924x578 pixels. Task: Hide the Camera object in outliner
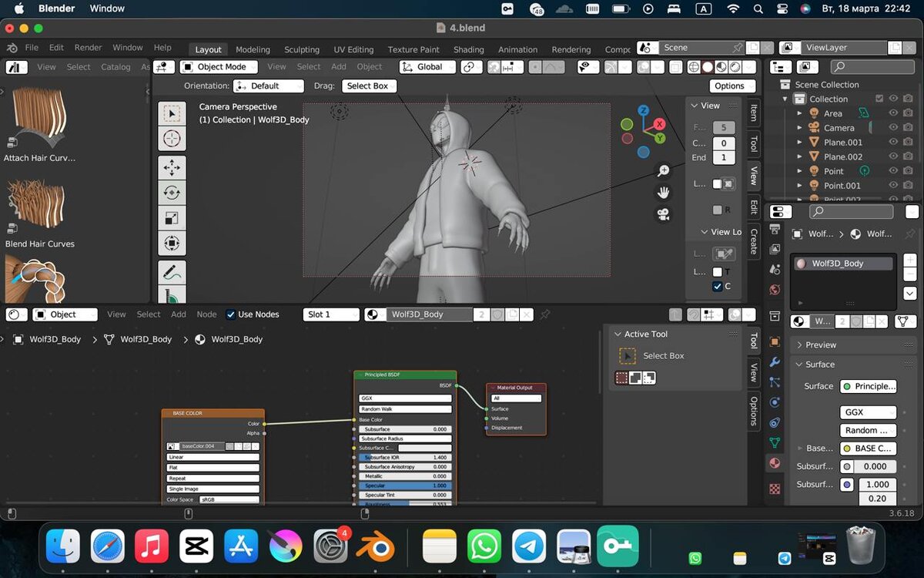[893, 128]
